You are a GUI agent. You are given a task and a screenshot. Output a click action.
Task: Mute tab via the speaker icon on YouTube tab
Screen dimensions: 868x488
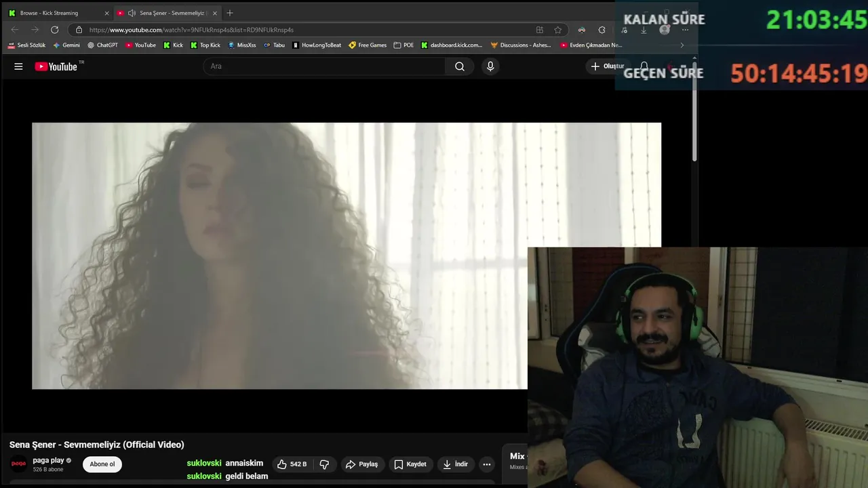point(132,13)
